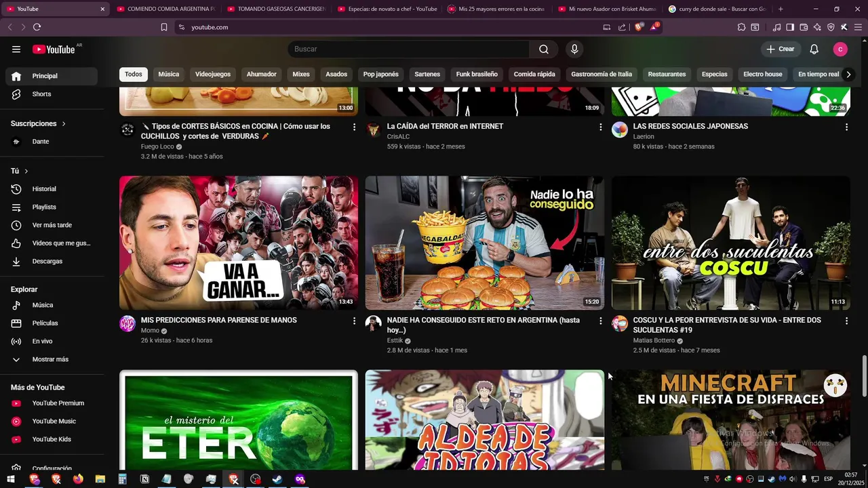Start voice search with microphone icon
The image size is (868, 488).
(x=574, y=49)
